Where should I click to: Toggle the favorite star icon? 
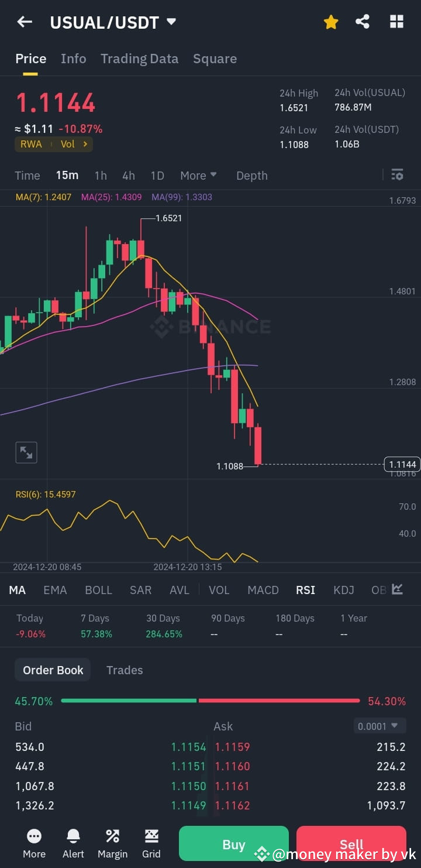331,22
